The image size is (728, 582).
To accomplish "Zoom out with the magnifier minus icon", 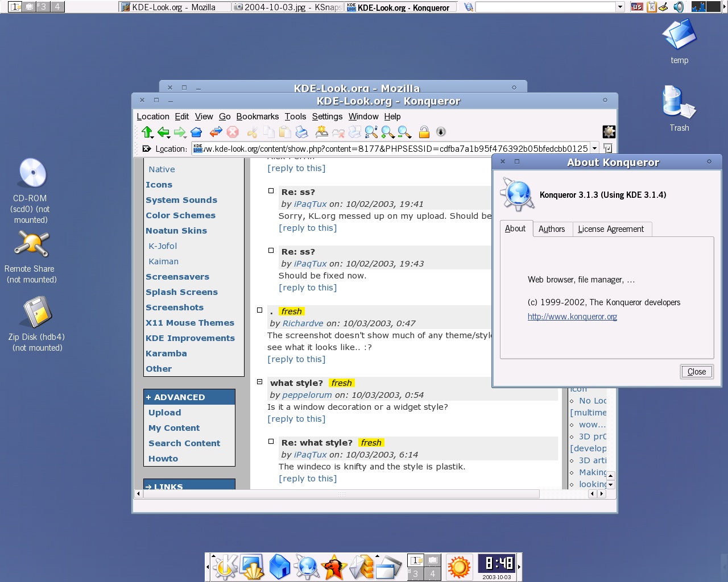I will click(x=404, y=132).
